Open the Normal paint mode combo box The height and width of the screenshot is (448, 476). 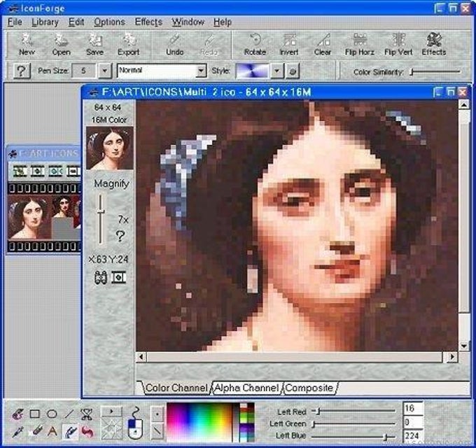click(162, 71)
